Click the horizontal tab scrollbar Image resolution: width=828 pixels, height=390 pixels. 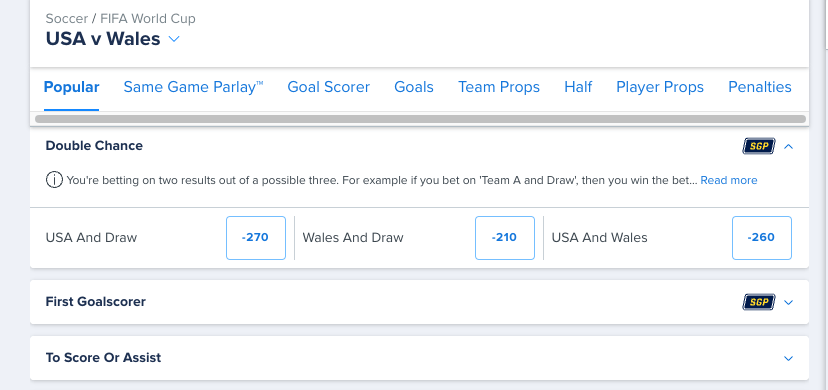[x=420, y=119]
